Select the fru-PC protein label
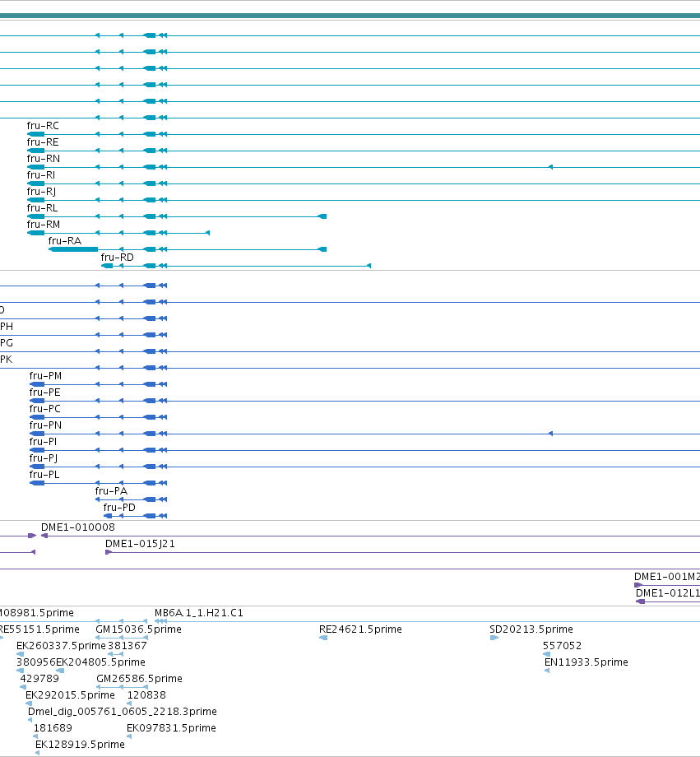The width and height of the screenshot is (700, 757). click(45, 409)
